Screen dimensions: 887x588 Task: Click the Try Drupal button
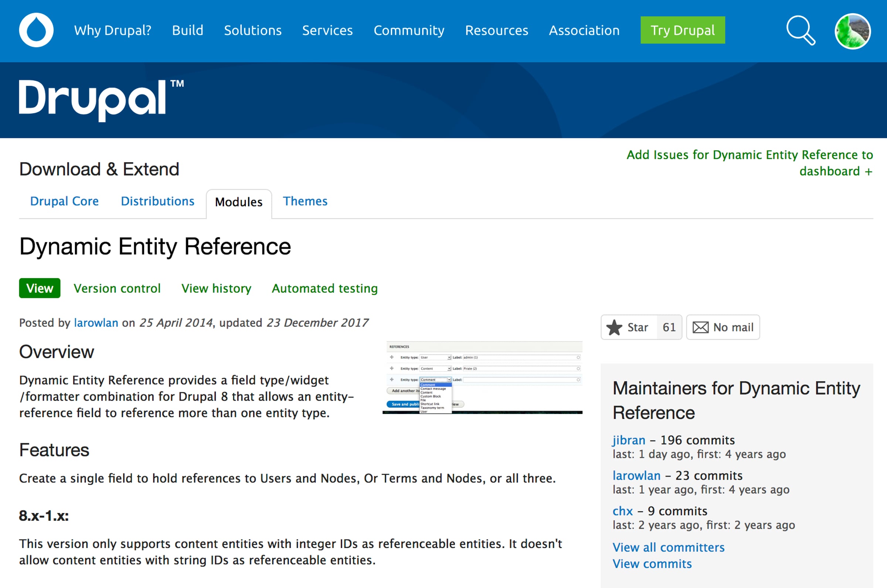tap(683, 30)
